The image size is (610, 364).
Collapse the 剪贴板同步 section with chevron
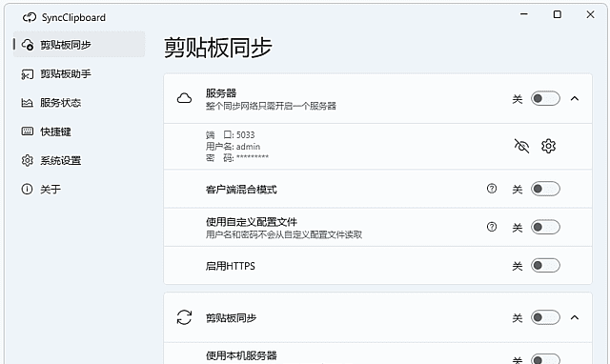pos(575,317)
